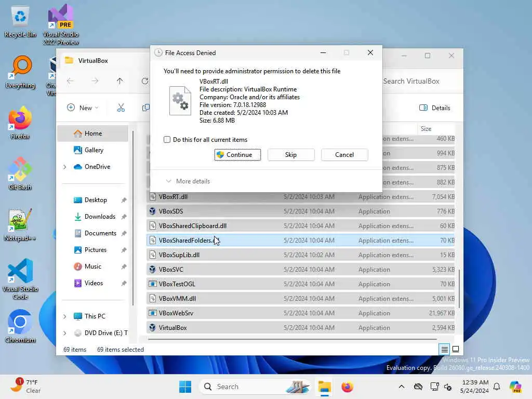Open the Git Bash desktop shortcut

coord(20,174)
